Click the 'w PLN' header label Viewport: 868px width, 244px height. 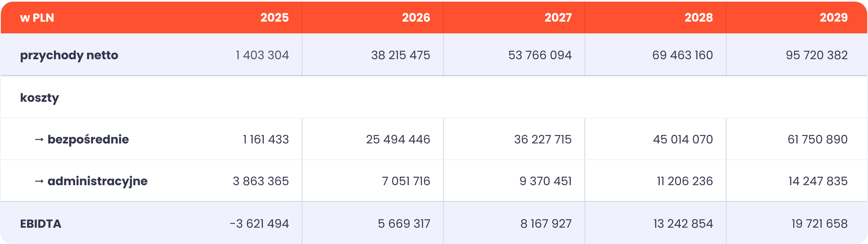(37, 18)
